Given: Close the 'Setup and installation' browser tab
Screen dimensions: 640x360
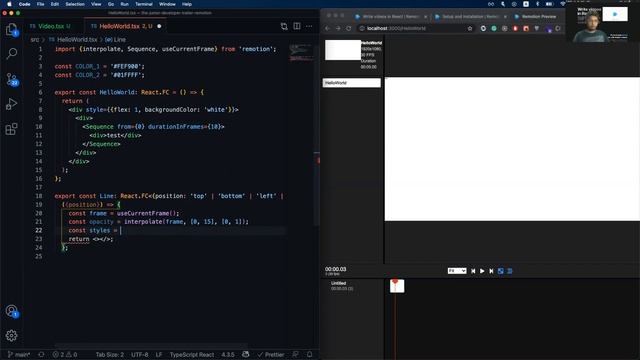Looking at the screenshot, I should tap(505, 17).
